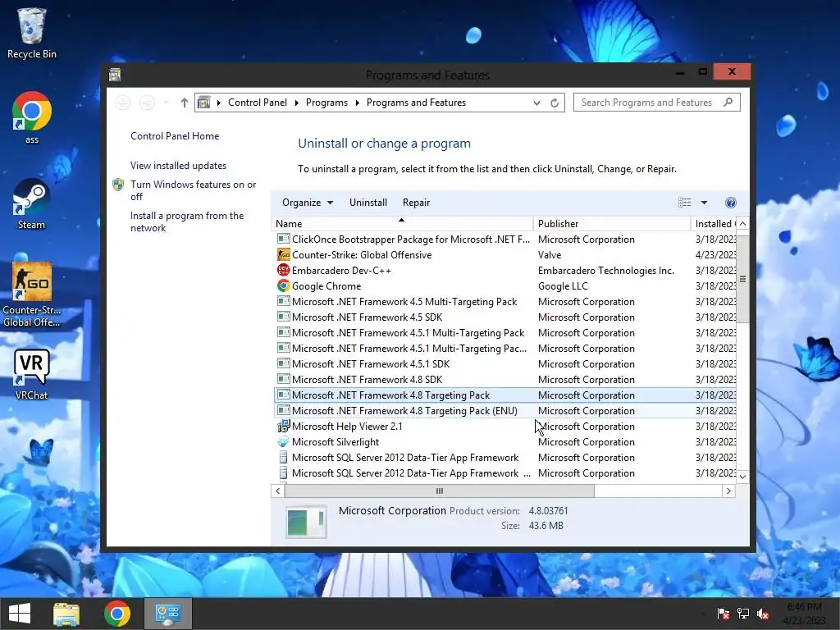
Task: Click the back navigation arrow
Action: pyautogui.click(x=123, y=103)
